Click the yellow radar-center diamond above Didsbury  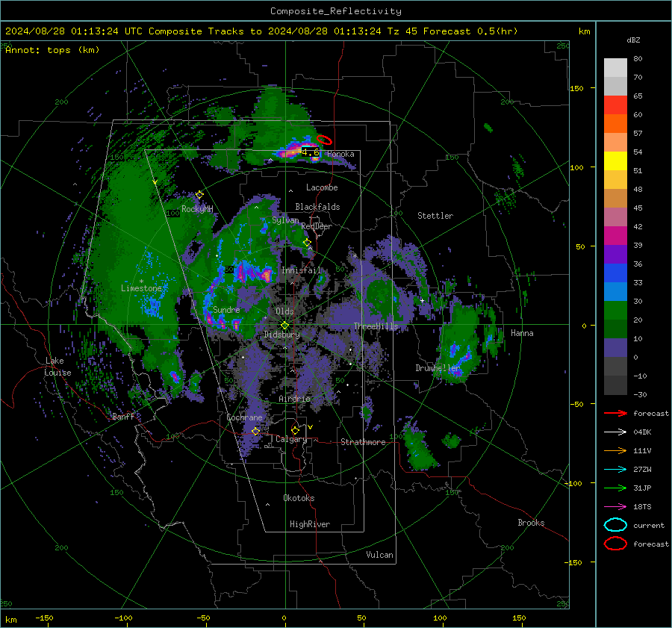pos(284,326)
